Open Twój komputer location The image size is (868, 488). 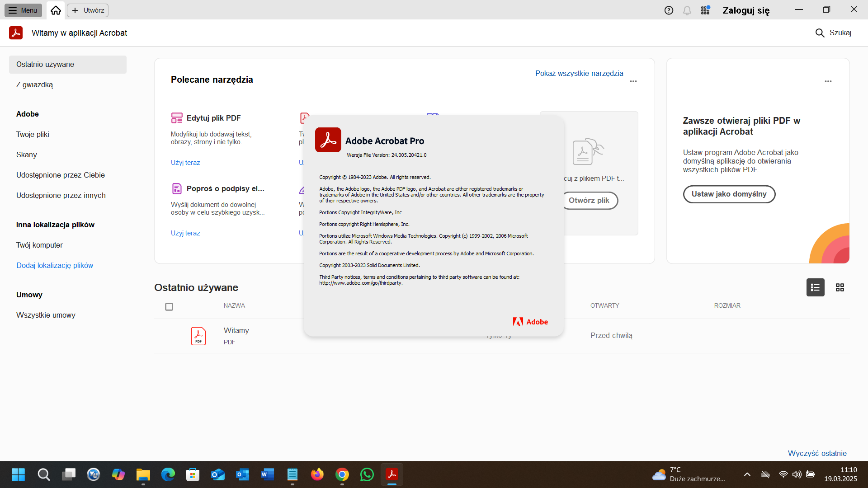[39, 245]
